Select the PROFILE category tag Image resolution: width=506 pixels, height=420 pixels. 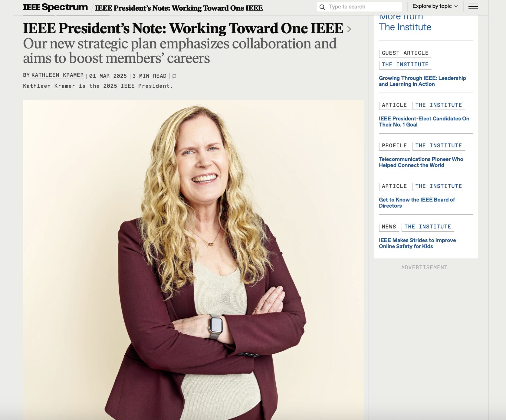394,146
